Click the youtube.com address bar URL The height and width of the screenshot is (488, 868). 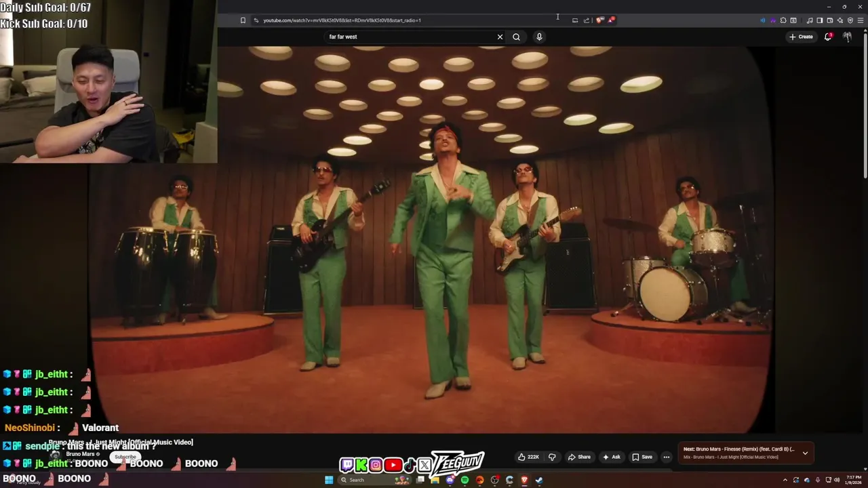pyautogui.click(x=342, y=20)
